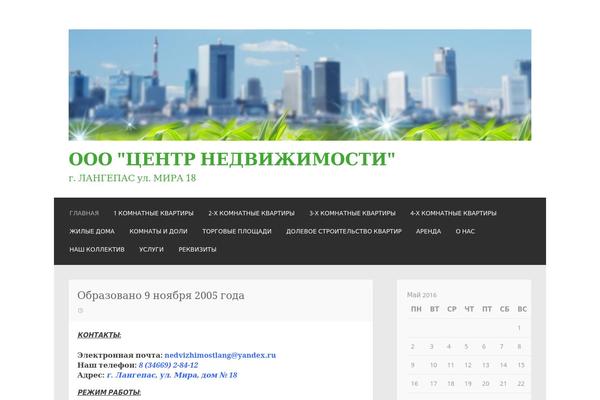
Task: Click calendar day 15
Action: pyautogui.click(x=521, y=365)
